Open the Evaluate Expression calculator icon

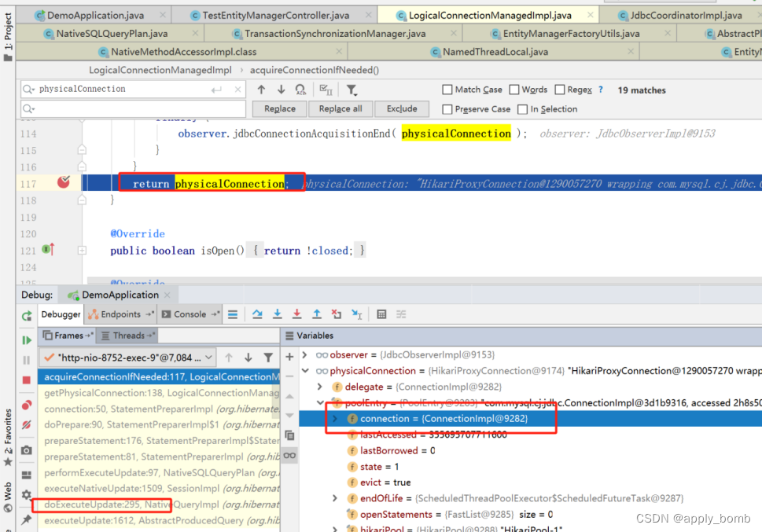pos(381,314)
